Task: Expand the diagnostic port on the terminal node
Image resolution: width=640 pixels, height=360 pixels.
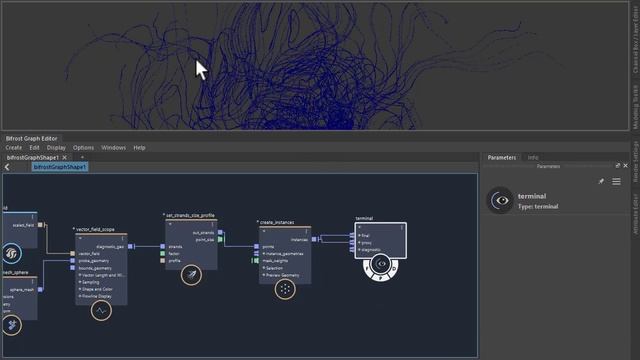Action: click(x=359, y=249)
